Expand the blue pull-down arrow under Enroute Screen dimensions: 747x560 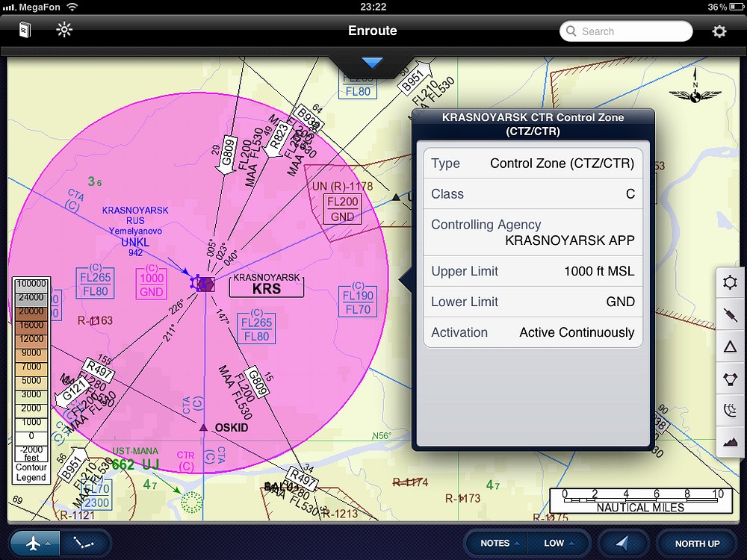pos(372,63)
